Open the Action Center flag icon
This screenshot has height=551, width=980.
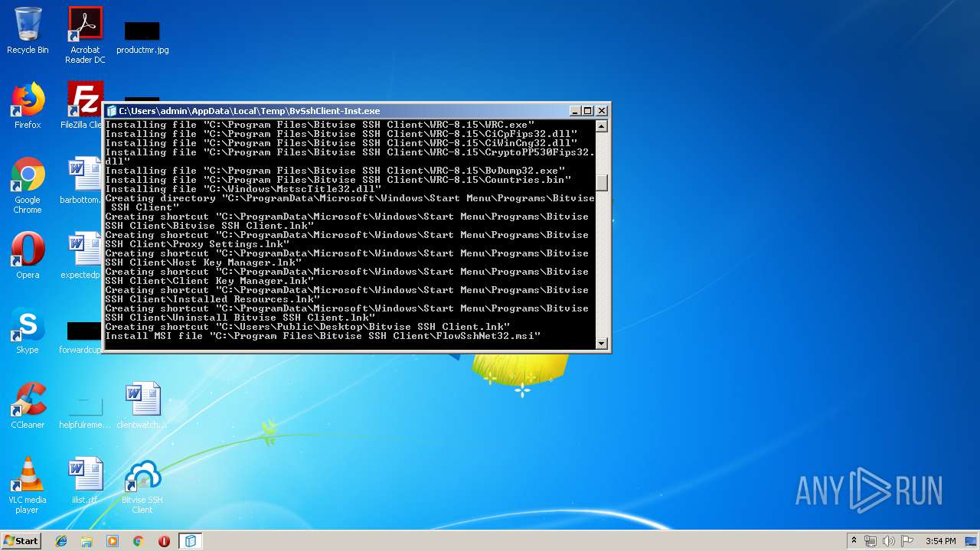pos(907,541)
